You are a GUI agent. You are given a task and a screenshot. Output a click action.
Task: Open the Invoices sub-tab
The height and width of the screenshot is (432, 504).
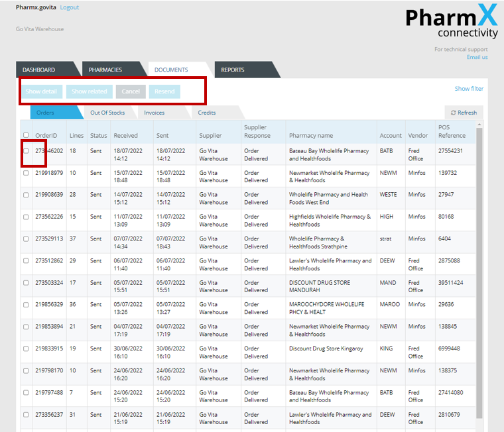[155, 113]
